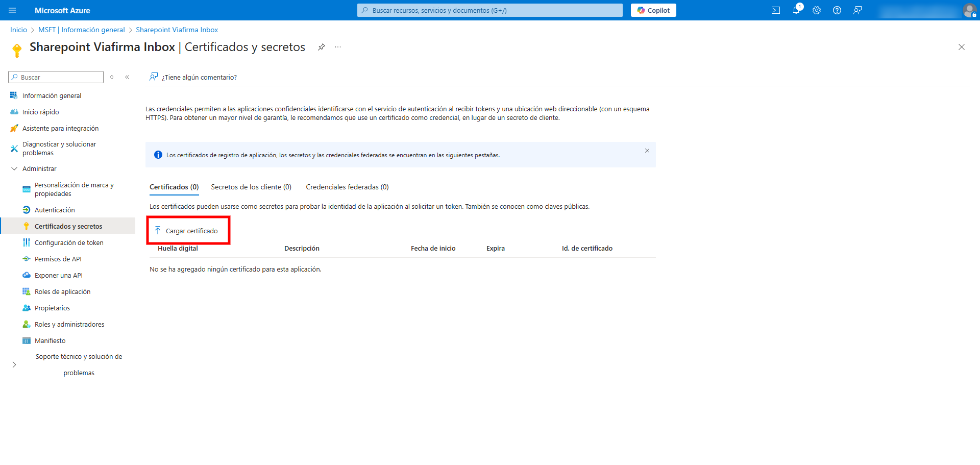The image size is (980, 465).
Task: Click the Propietarios people icon
Action: [27, 308]
